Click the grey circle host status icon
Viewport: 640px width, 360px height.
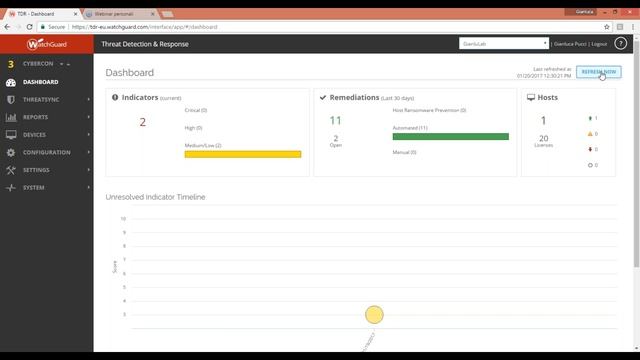(590, 165)
